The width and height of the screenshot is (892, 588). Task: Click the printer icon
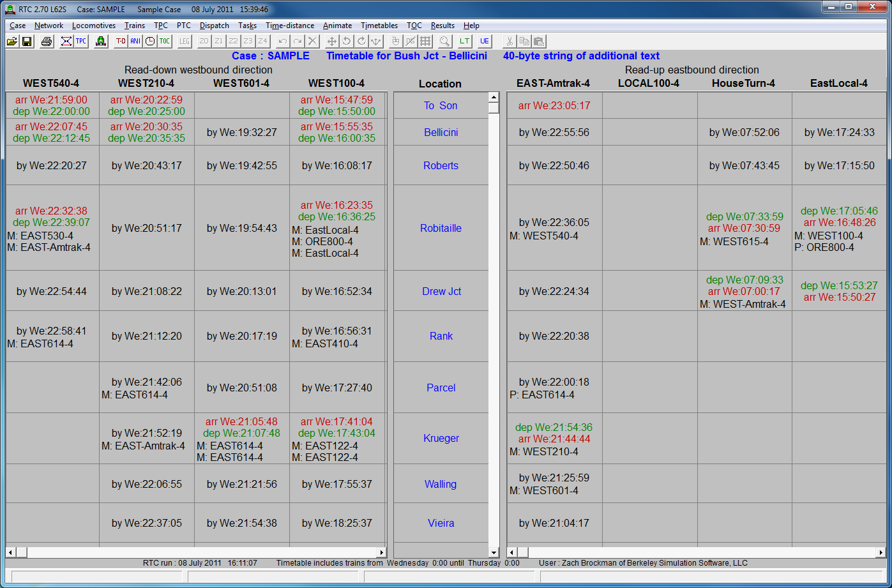(47, 41)
